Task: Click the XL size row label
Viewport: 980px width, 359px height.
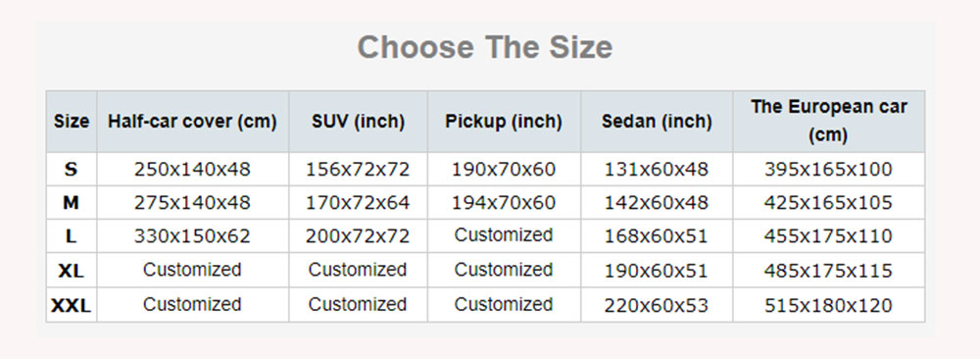Action: tap(72, 270)
